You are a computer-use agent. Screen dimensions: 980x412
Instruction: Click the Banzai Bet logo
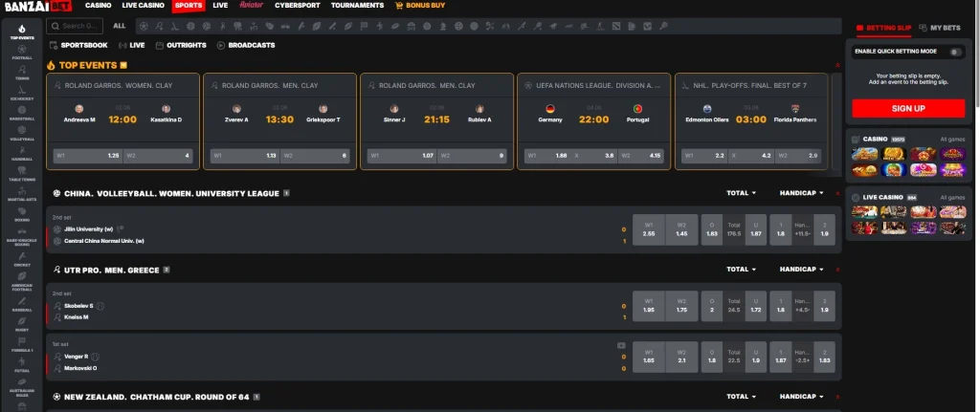(x=38, y=7)
